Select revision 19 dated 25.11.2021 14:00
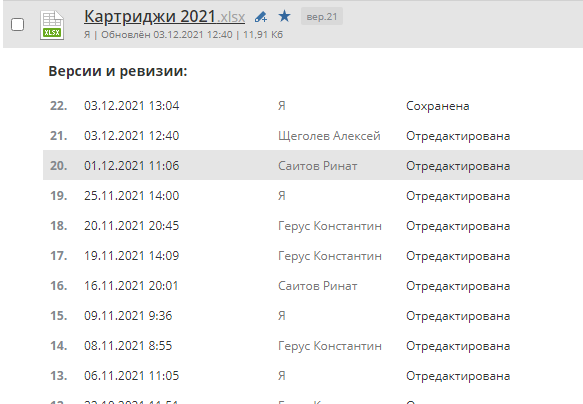The width and height of the screenshot is (583, 404). 313,195
